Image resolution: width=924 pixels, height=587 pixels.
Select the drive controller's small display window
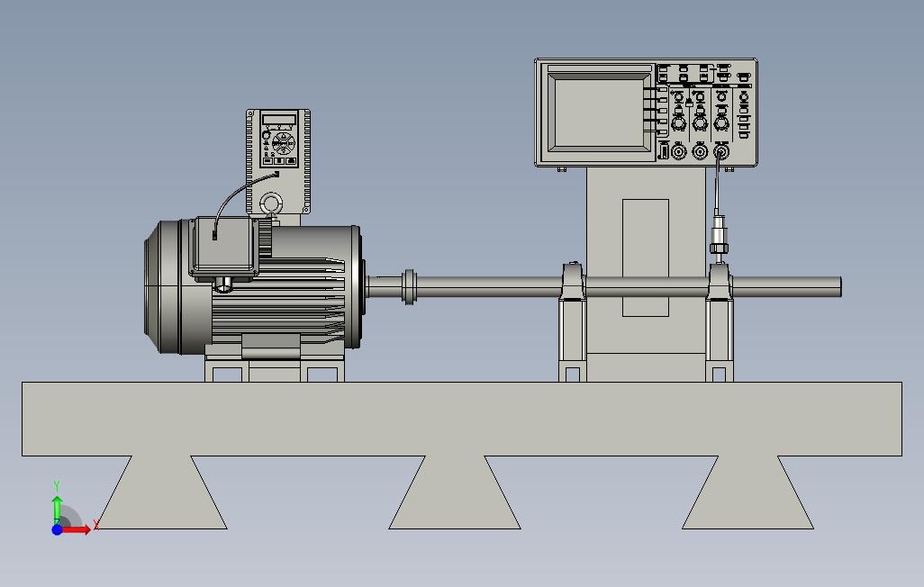[x=279, y=120]
